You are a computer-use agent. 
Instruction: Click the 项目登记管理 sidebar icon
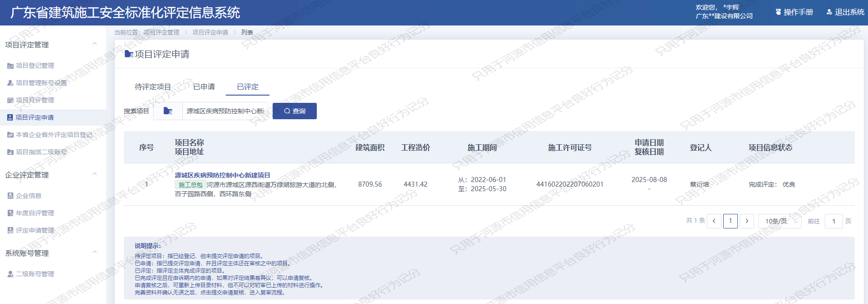(10, 66)
